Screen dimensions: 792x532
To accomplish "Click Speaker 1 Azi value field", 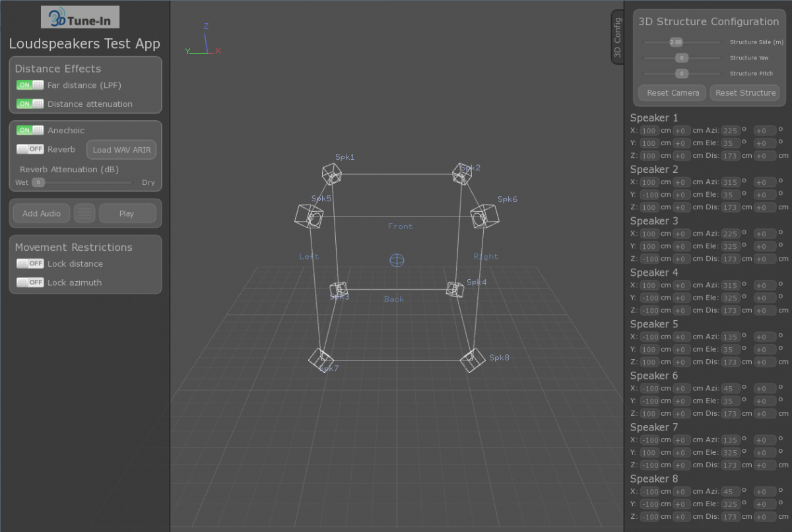I will pos(731,131).
